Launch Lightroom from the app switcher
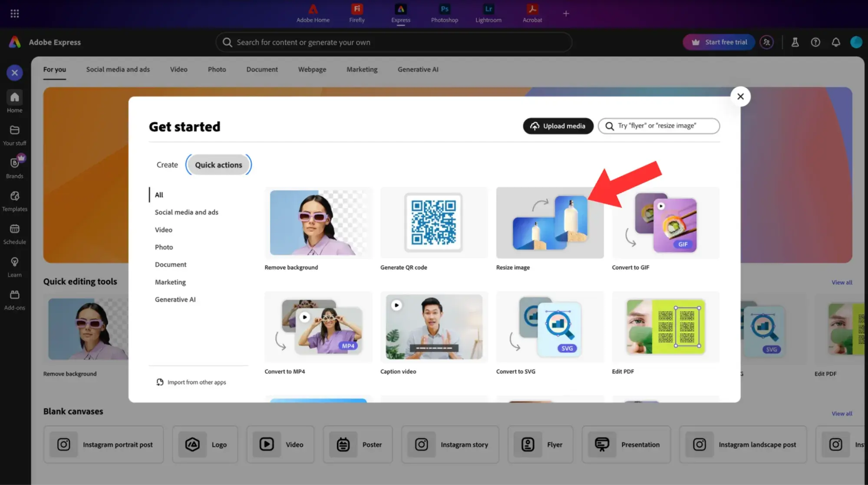The image size is (868, 485). pyautogui.click(x=488, y=13)
